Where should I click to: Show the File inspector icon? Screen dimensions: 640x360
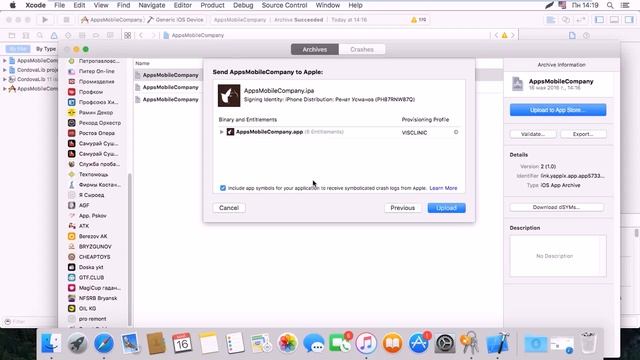(x=572, y=36)
